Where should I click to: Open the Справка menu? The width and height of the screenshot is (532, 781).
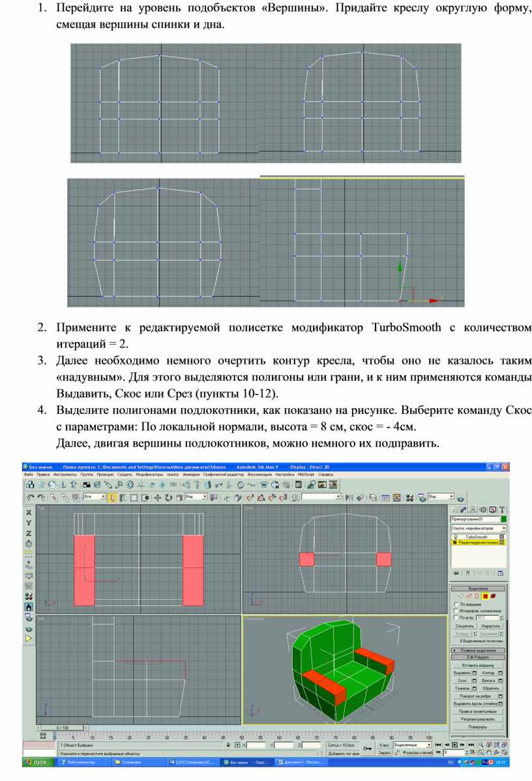click(325, 475)
